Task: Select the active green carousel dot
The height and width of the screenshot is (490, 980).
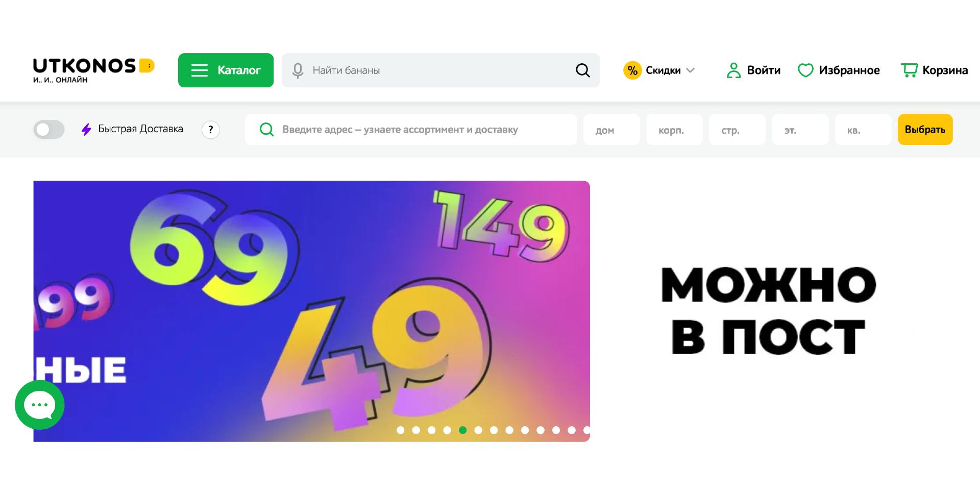Action: coord(463,430)
